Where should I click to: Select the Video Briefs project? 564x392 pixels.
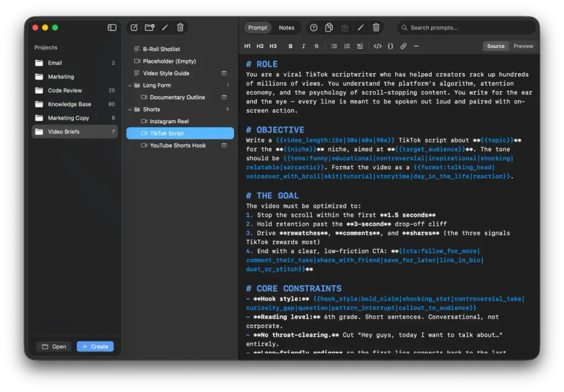point(75,132)
